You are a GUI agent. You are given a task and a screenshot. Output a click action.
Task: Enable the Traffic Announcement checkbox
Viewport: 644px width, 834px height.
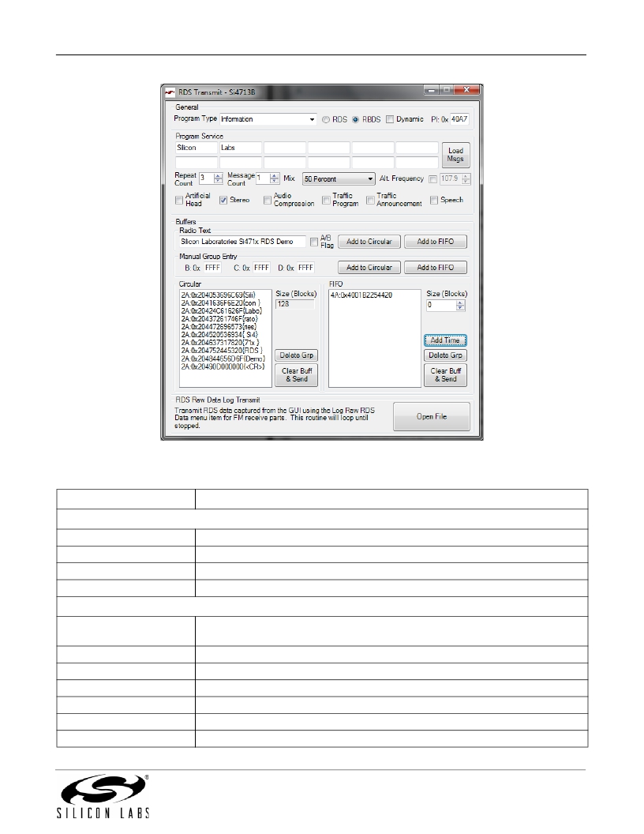370,200
